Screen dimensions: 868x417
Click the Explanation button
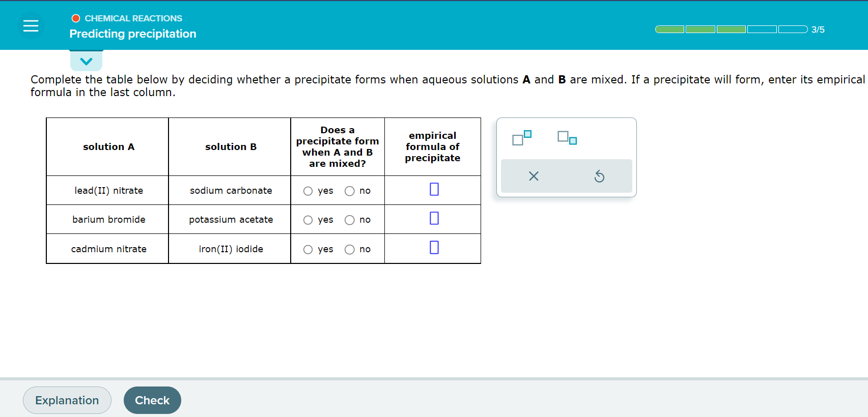click(67, 400)
